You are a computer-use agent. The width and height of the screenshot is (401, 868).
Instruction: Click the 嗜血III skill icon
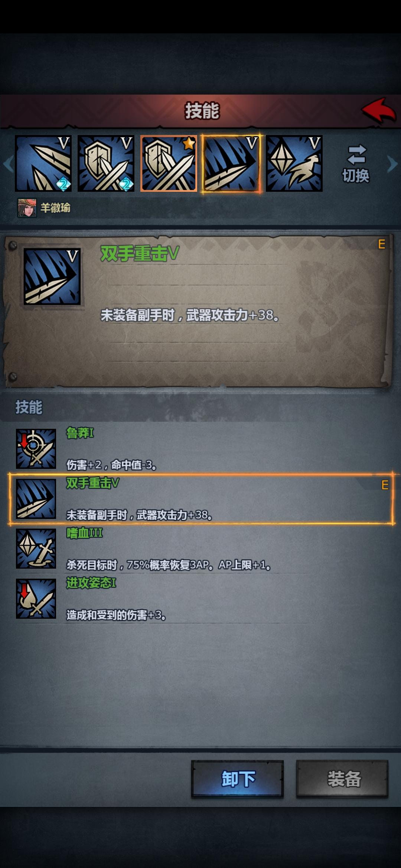pos(36,549)
